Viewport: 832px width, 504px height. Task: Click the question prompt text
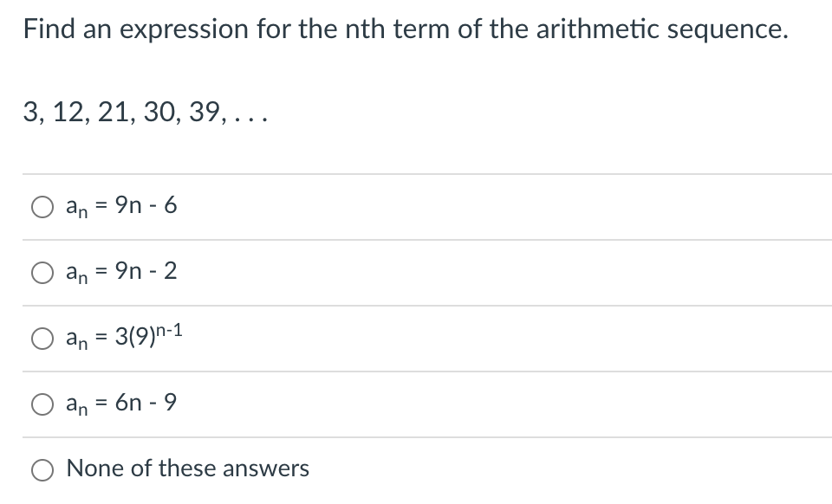coord(406,29)
